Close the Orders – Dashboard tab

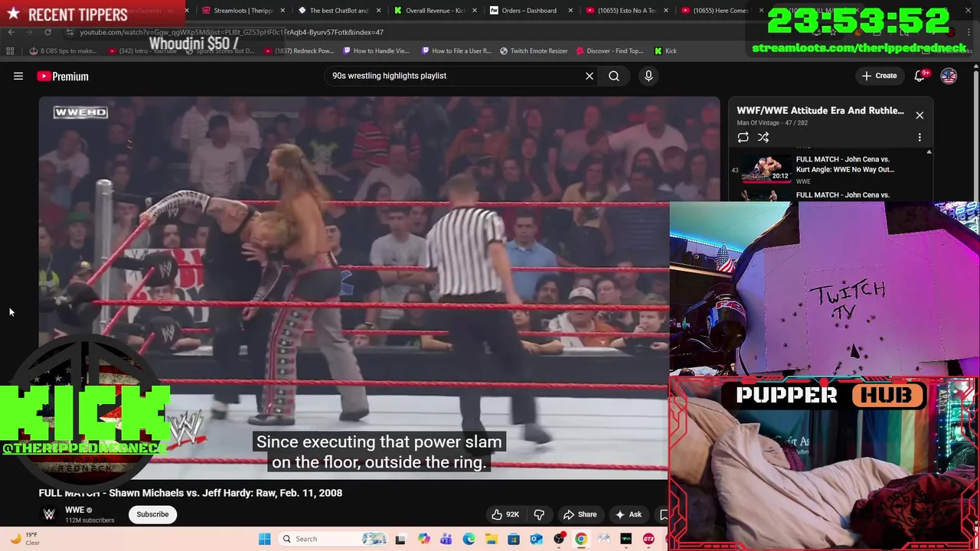[570, 11]
